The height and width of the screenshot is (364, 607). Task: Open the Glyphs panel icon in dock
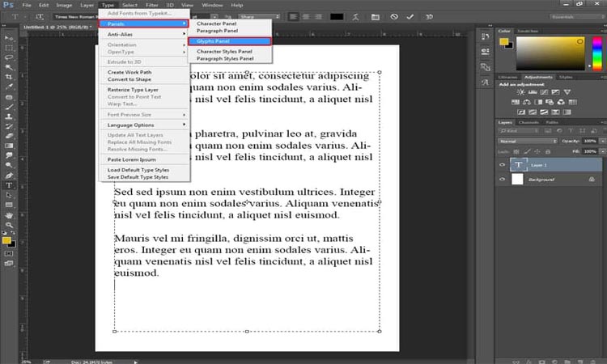485,82
